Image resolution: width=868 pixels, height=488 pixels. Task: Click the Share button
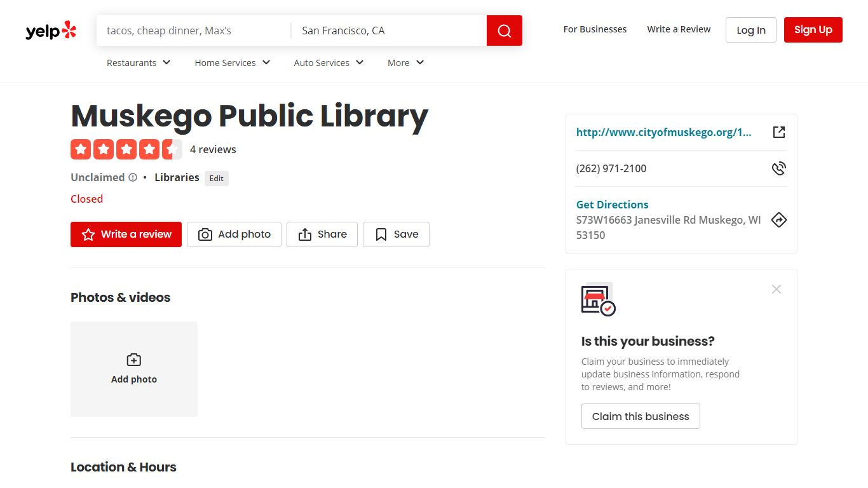click(x=322, y=234)
